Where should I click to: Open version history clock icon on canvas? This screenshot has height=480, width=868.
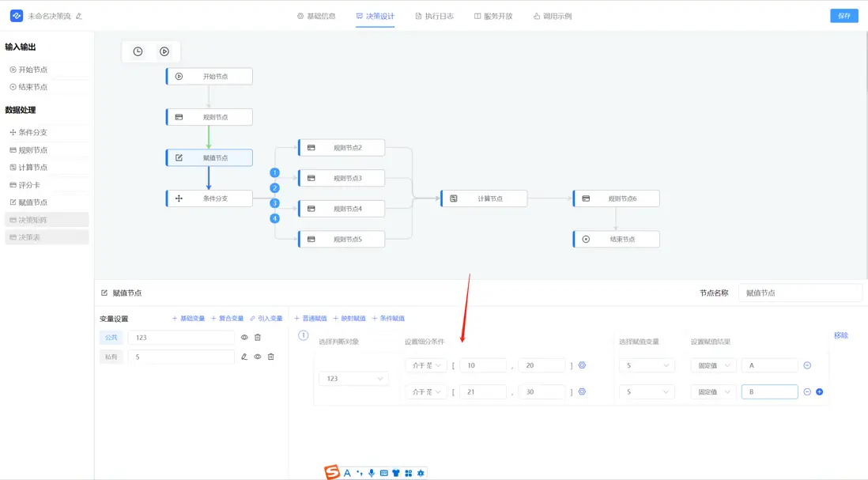coord(138,51)
